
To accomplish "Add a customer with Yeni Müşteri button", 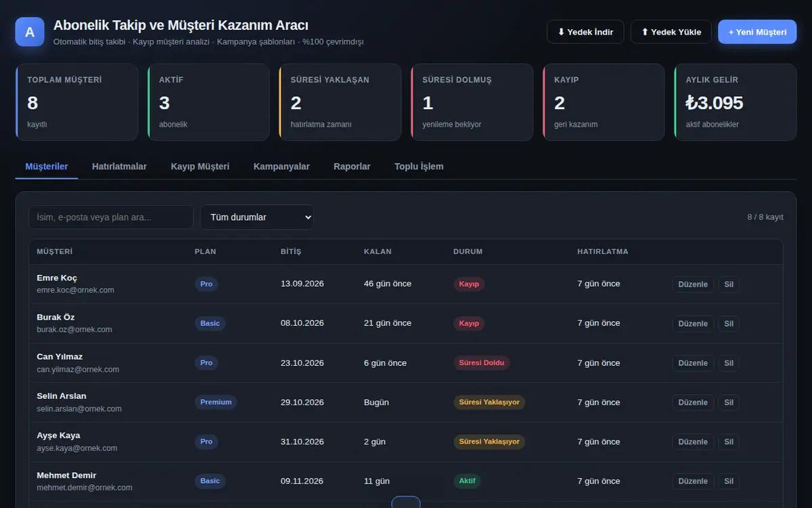I will (x=757, y=32).
